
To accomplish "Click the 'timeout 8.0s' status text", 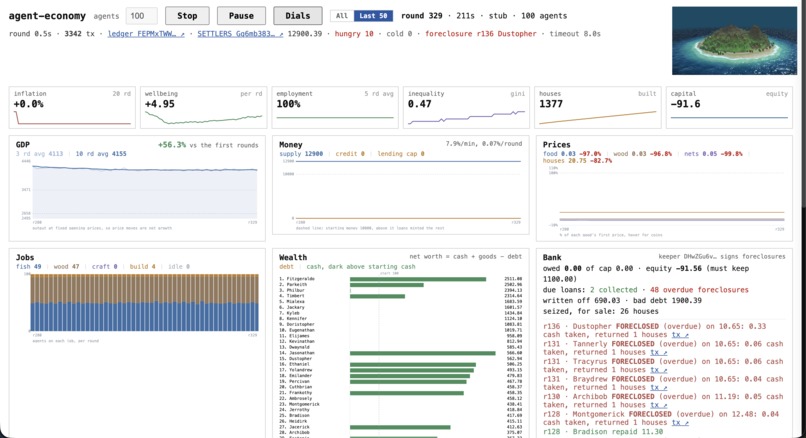I will click(575, 34).
